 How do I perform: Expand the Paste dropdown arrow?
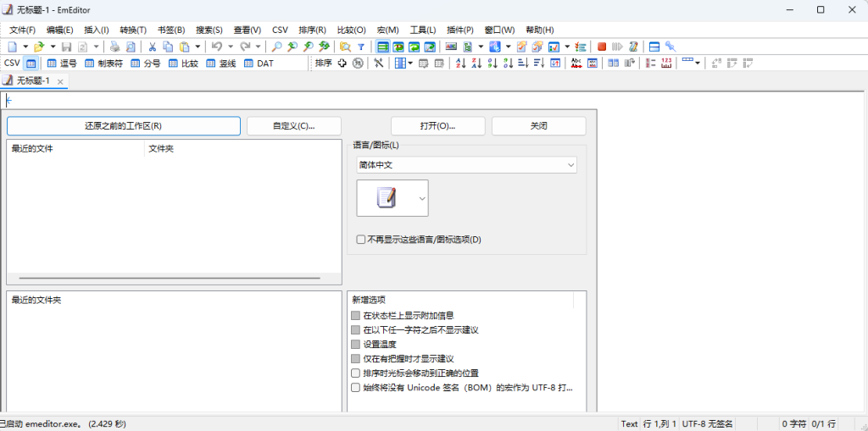point(198,47)
